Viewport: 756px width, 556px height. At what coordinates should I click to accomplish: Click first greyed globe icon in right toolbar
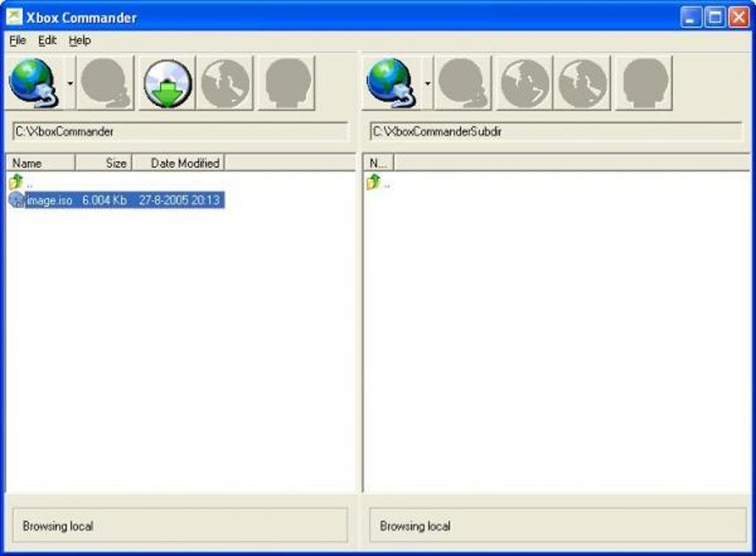pos(525,83)
